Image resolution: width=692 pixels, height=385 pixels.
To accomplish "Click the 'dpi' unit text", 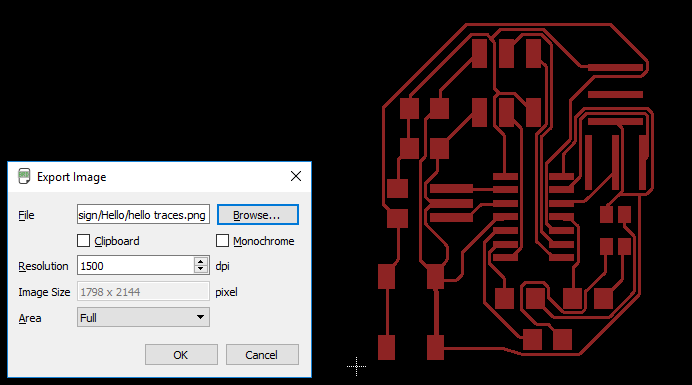I will (222, 266).
